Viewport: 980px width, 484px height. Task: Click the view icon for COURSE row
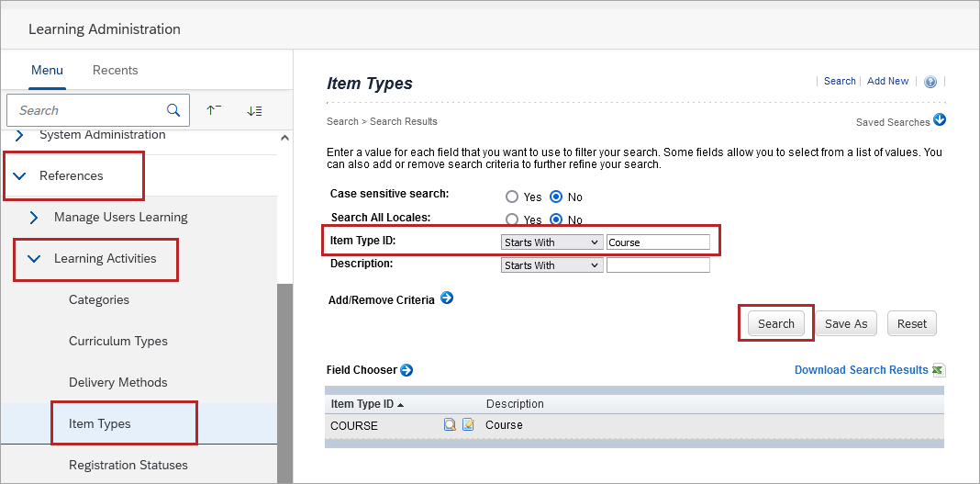[x=450, y=425]
